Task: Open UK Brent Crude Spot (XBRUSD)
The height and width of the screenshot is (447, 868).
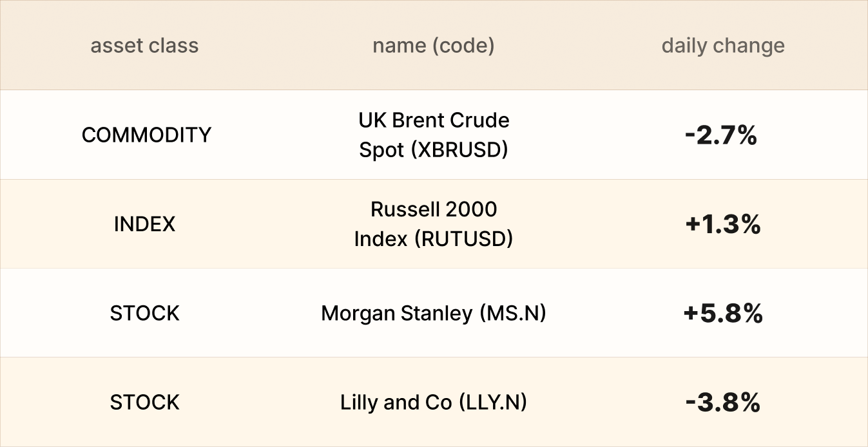Action: [x=434, y=135]
